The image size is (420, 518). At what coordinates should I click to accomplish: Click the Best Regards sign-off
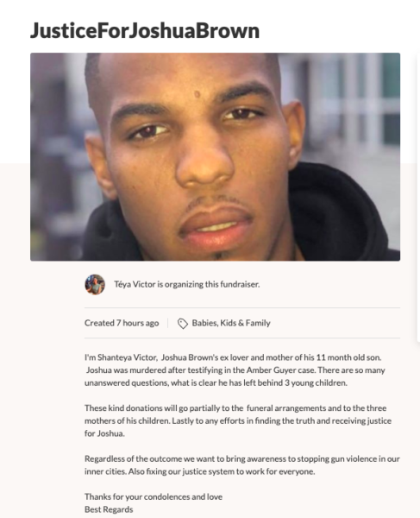pyautogui.click(x=109, y=509)
